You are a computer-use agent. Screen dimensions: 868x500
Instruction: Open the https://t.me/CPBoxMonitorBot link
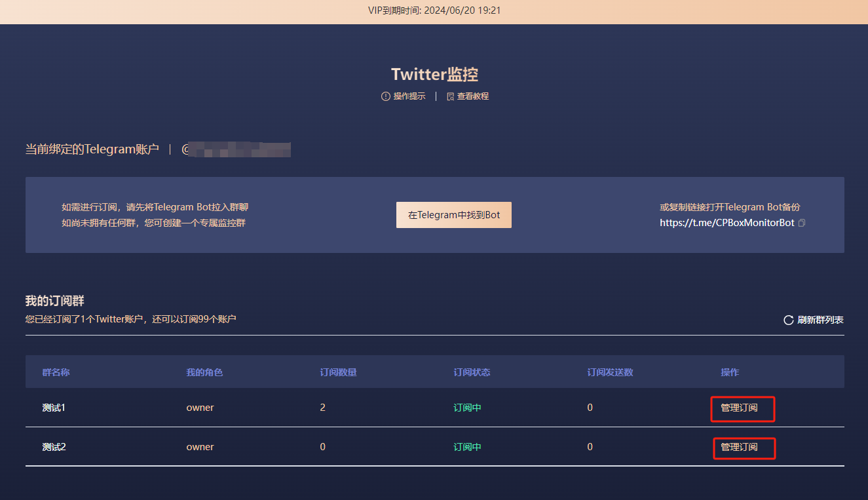[727, 223]
